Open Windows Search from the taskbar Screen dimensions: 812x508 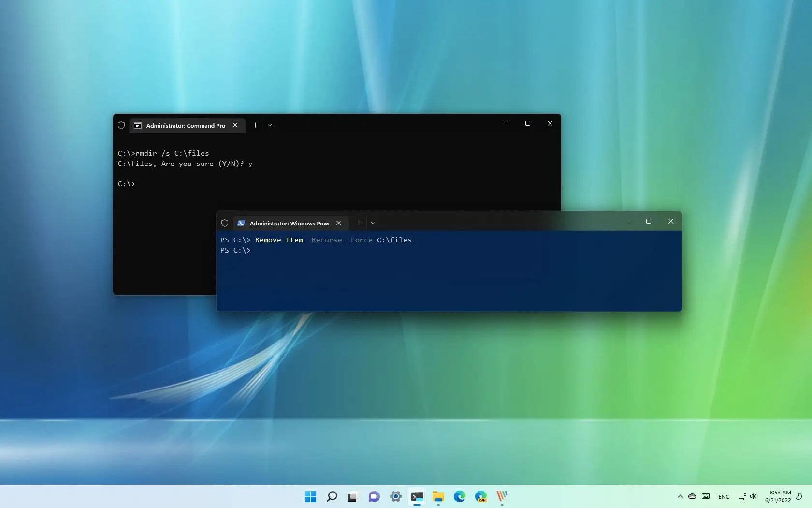tap(332, 497)
